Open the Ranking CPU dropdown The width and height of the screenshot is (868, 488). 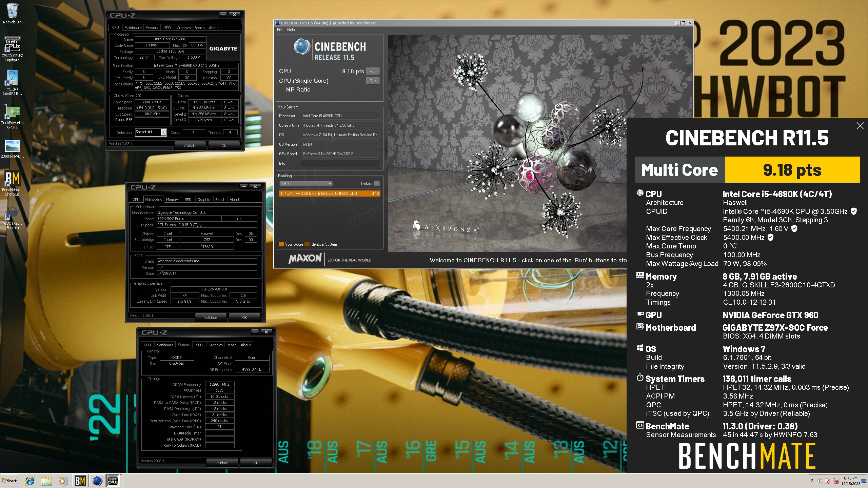pyautogui.click(x=306, y=184)
